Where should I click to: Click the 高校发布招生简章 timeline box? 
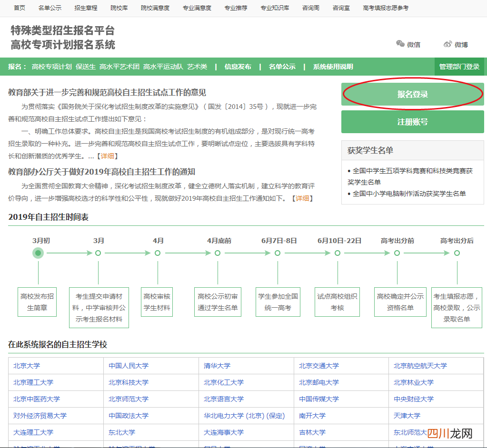[37, 302]
